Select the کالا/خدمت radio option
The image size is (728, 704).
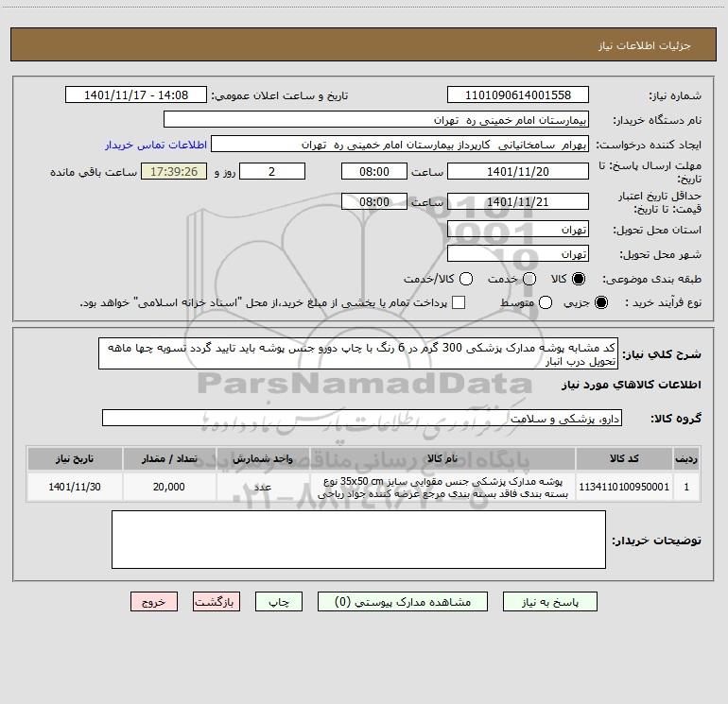466,279
